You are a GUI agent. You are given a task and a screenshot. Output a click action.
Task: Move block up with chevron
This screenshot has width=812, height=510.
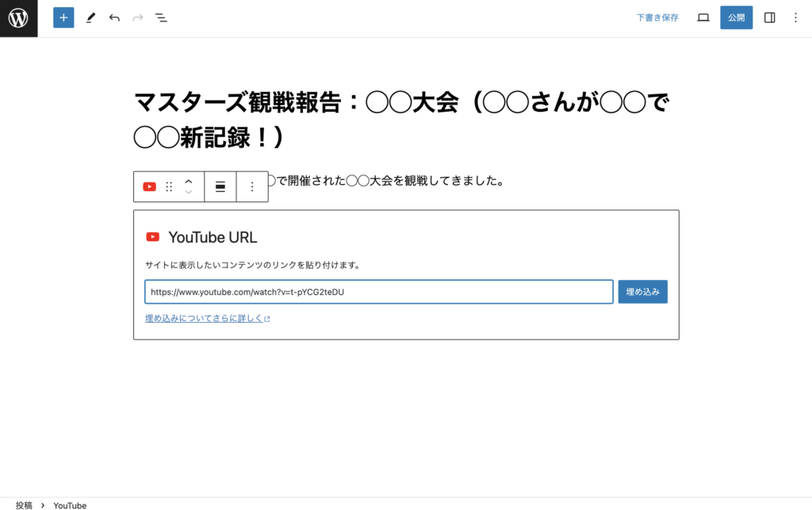click(189, 182)
